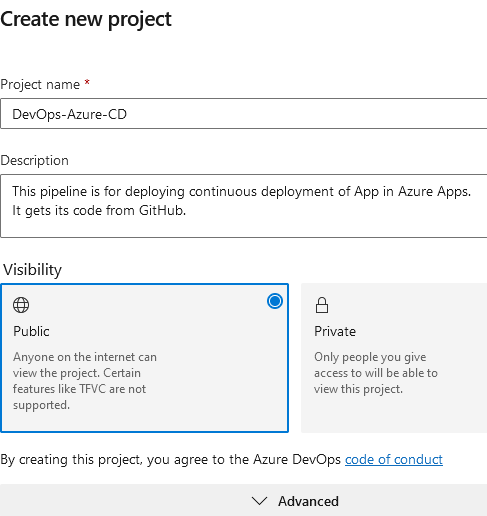The image size is (487, 516).
Task: Click into the Description text box
Action: click(x=244, y=206)
